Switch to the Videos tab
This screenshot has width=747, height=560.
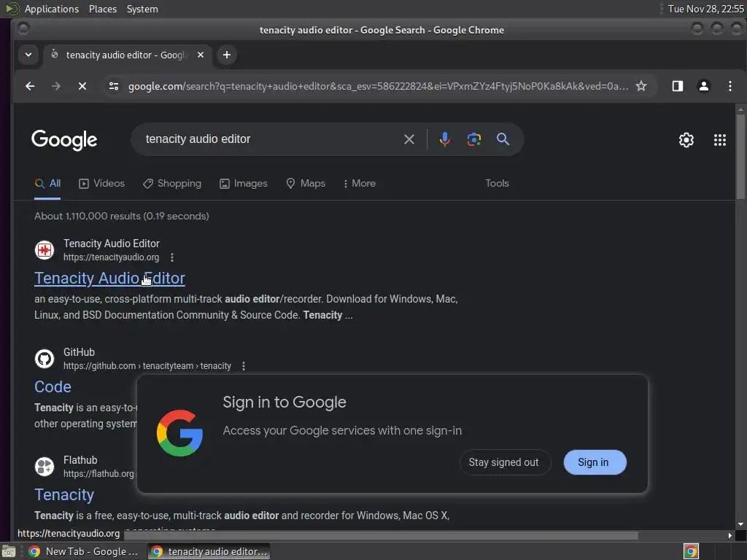(102, 183)
